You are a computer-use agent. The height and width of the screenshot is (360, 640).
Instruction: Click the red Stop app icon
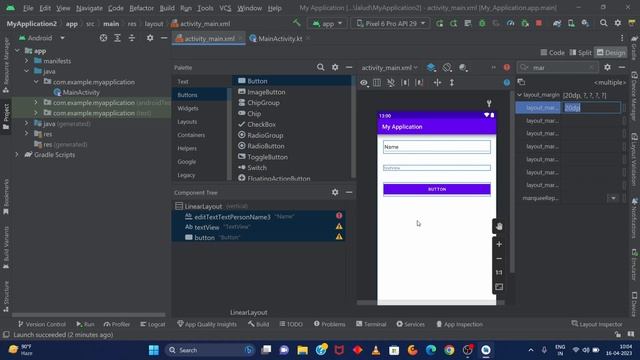pyautogui.click(x=539, y=23)
